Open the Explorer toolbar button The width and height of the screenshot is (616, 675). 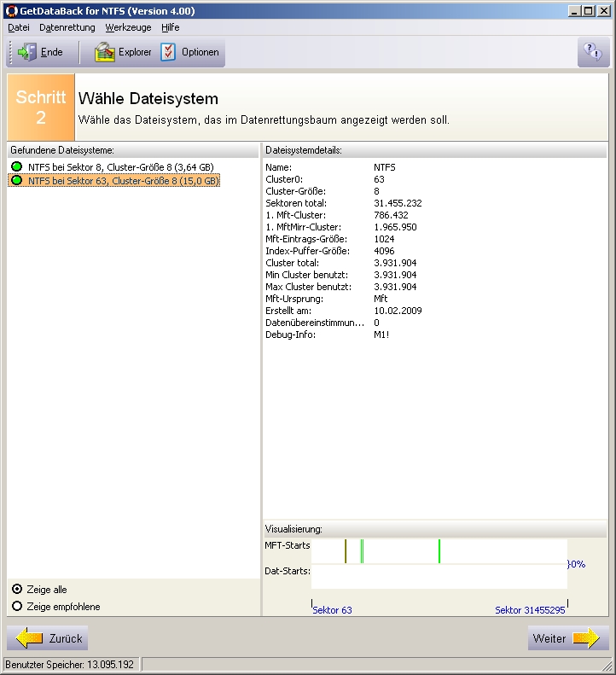(x=123, y=52)
